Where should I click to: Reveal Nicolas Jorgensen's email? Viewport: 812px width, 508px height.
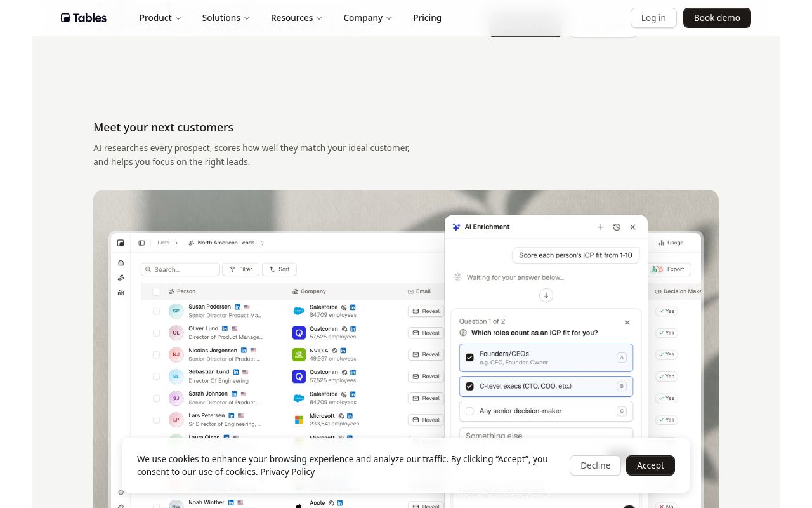pos(426,354)
